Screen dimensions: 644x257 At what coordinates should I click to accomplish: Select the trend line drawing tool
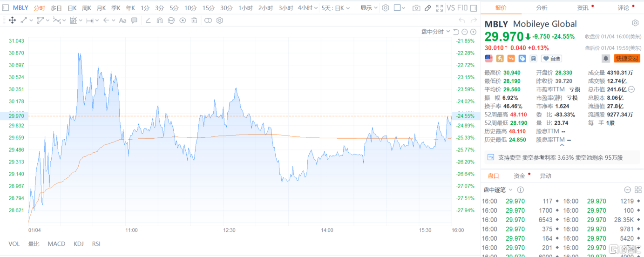(x=24, y=20)
